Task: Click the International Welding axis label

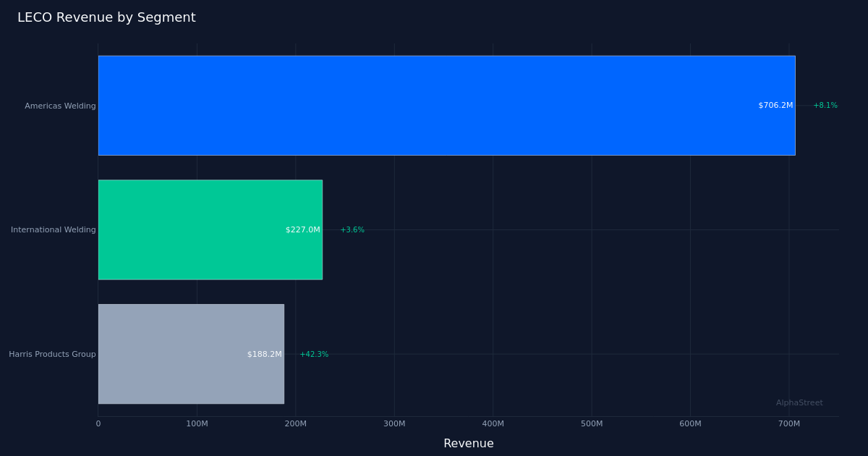Action: tap(54, 230)
